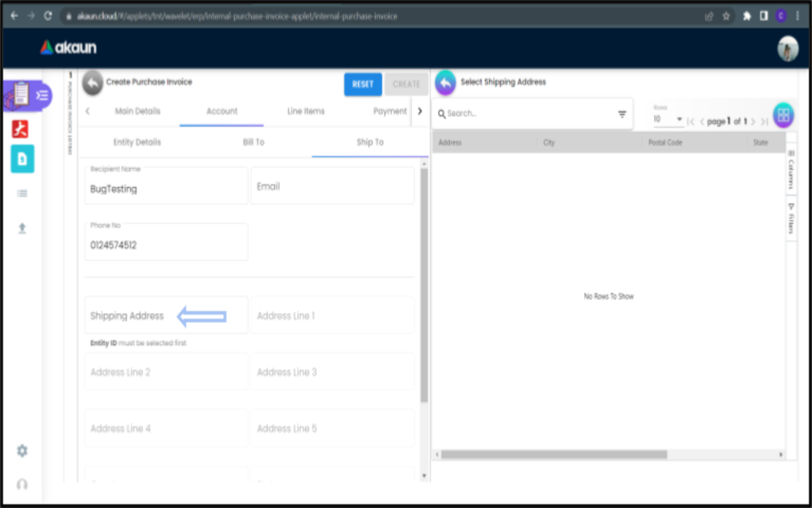This screenshot has height=508, width=812.
Task: Toggle the browser side panel icon
Action: click(x=764, y=16)
